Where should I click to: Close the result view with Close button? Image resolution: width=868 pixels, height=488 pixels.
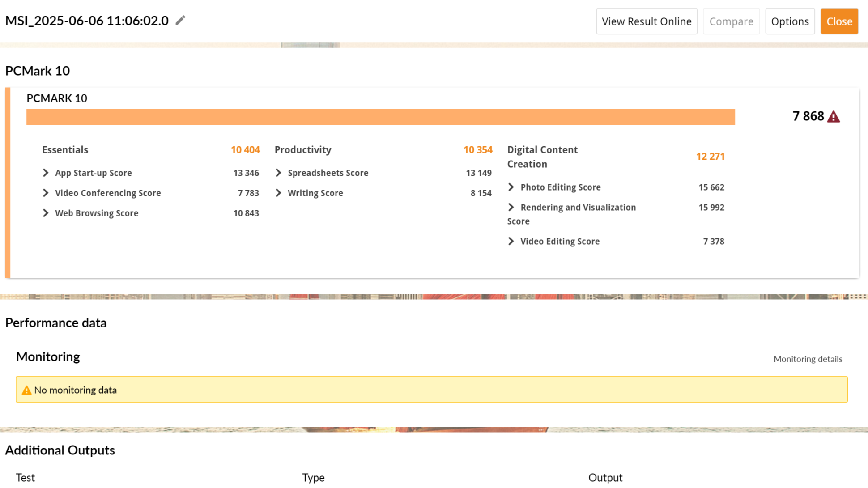pos(839,21)
